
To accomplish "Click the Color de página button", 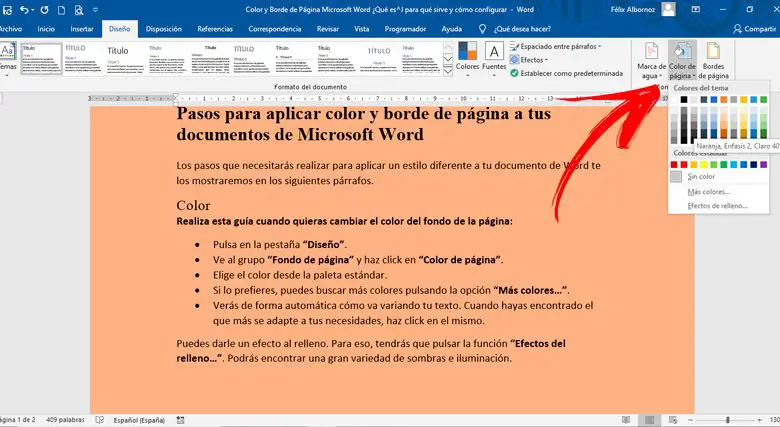I will coord(682,61).
